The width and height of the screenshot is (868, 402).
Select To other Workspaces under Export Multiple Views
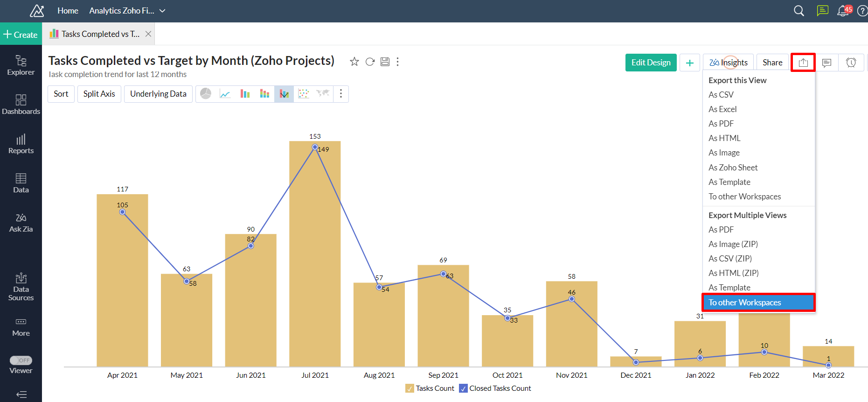pos(744,303)
